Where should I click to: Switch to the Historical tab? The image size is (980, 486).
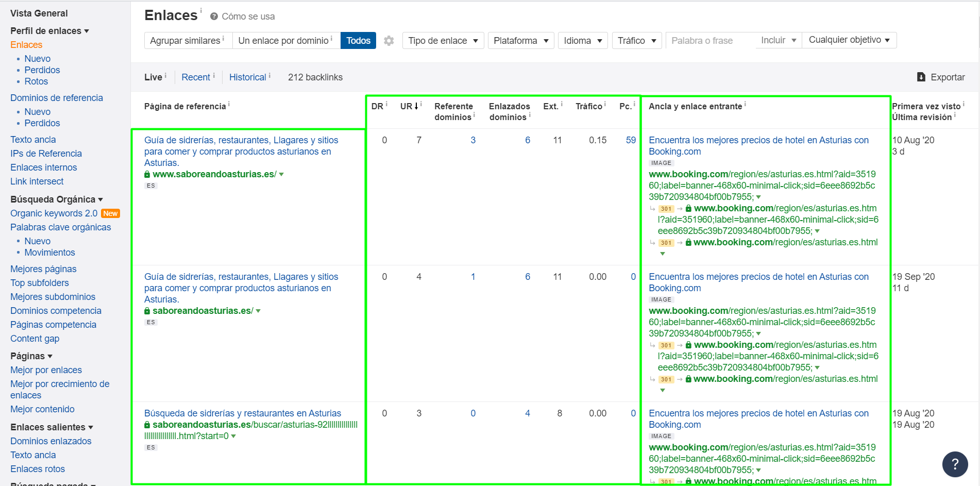249,77
